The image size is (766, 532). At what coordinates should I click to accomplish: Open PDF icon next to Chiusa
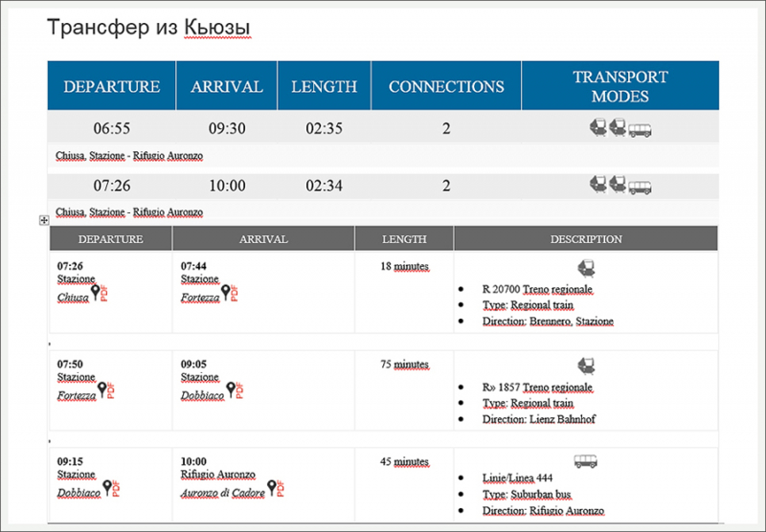(104, 294)
